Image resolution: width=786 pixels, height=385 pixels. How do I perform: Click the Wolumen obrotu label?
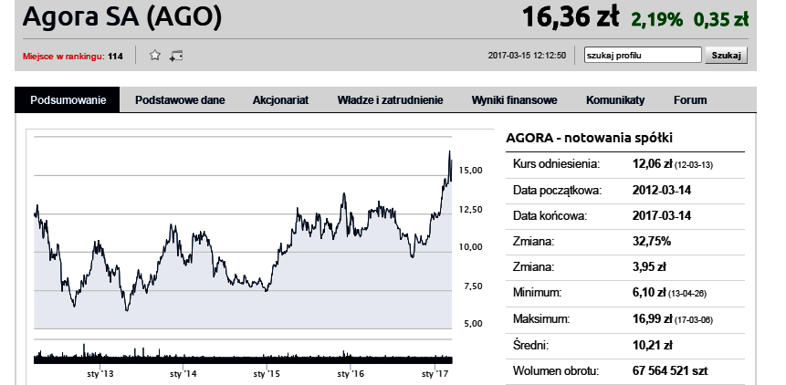(555, 371)
